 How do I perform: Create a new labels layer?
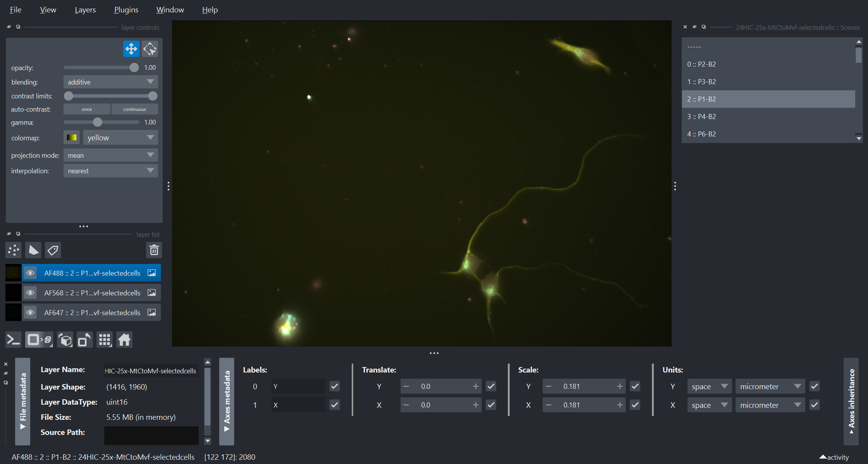tap(53, 250)
